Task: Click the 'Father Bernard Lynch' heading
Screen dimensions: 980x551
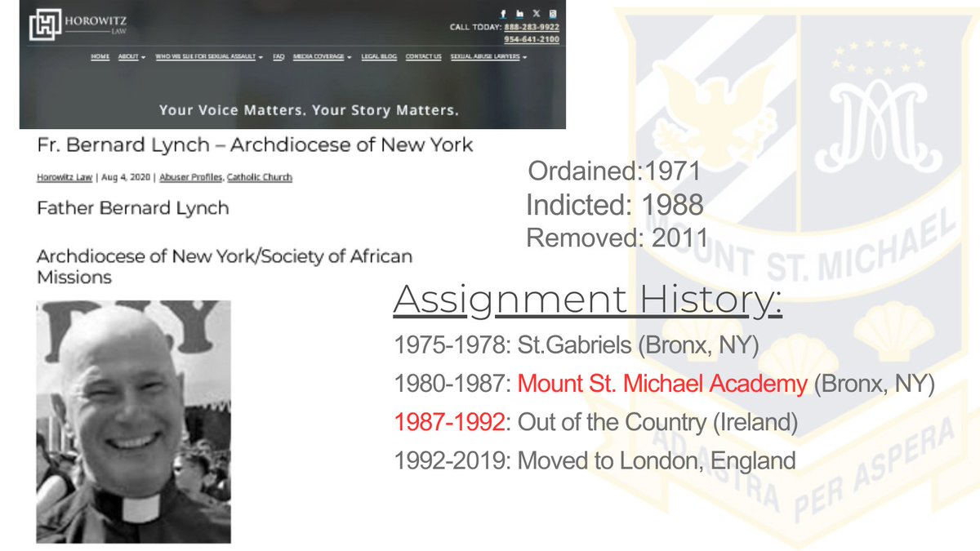Action: (133, 208)
